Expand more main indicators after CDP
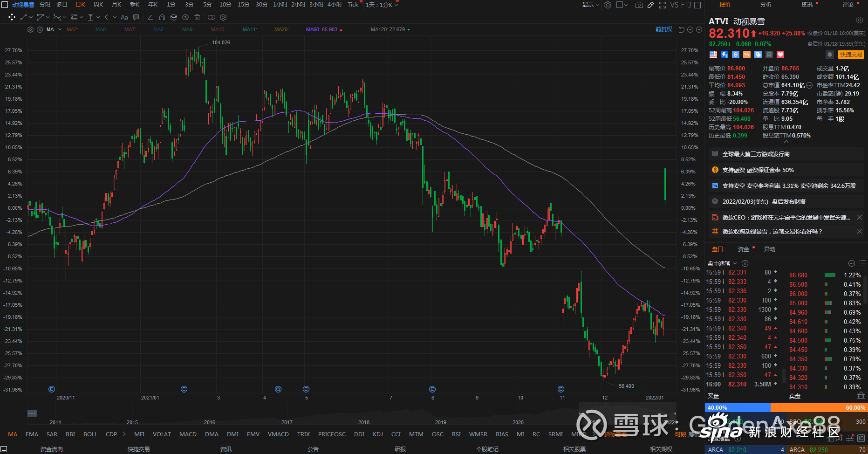The image size is (868, 454). click(x=124, y=434)
